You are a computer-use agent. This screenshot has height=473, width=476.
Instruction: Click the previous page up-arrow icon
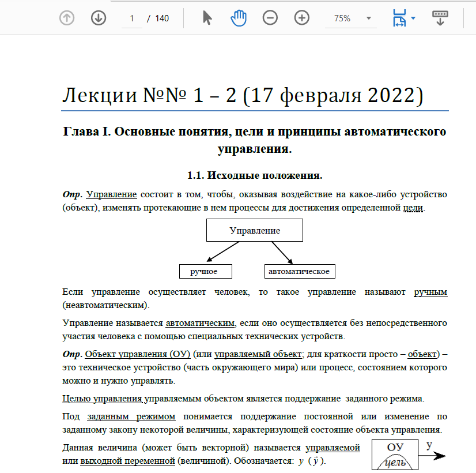click(67, 18)
